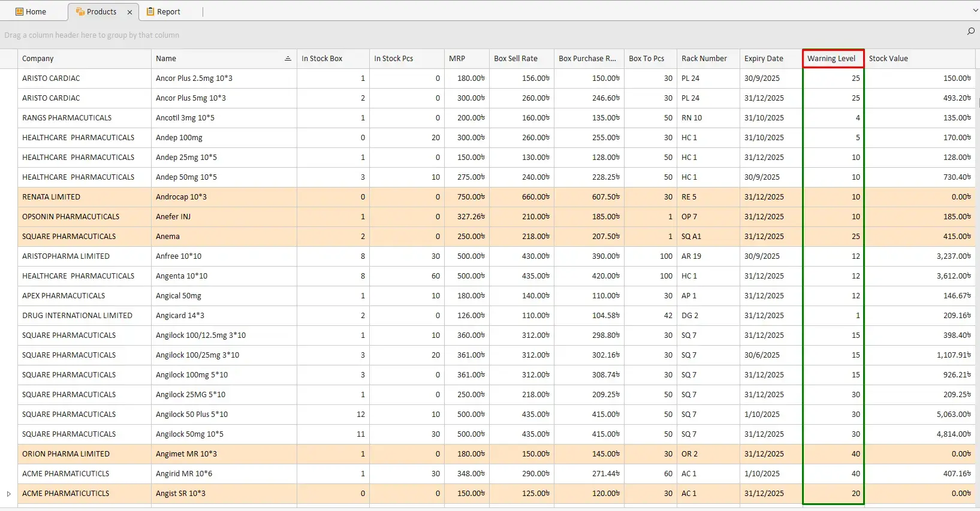
Task: Click the SQ A1 rack number cell
Action: click(x=708, y=237)
